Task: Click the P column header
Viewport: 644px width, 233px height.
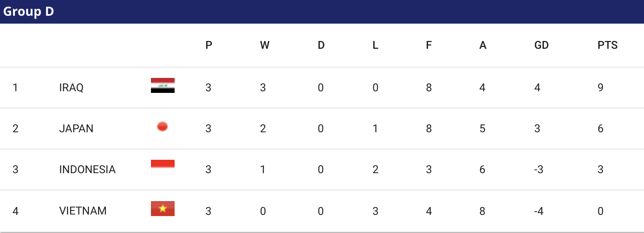Action: coord(209,45)
